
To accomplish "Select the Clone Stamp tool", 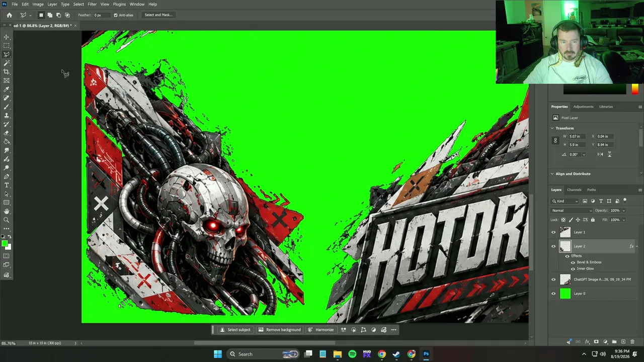I will tap(7, 115).
